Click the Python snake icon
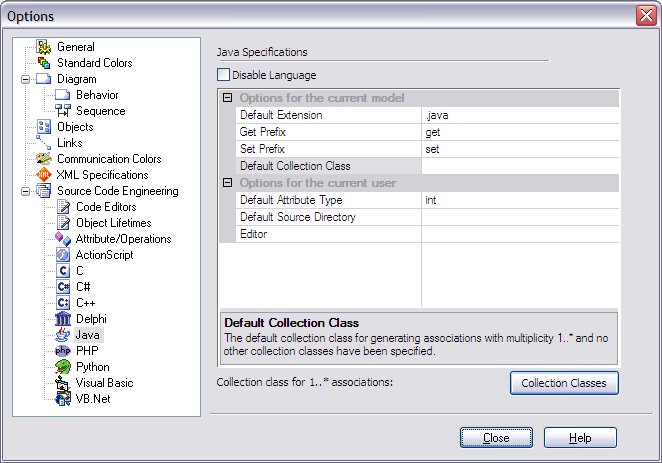662x463 pixels. click(x=63, y=367)
